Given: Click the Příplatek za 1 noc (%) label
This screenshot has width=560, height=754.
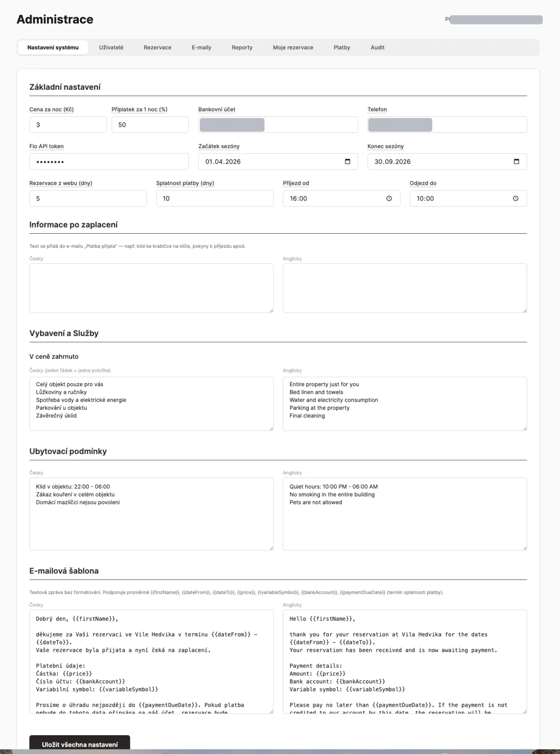Looking at the screenshot, I should pos(139,109).
